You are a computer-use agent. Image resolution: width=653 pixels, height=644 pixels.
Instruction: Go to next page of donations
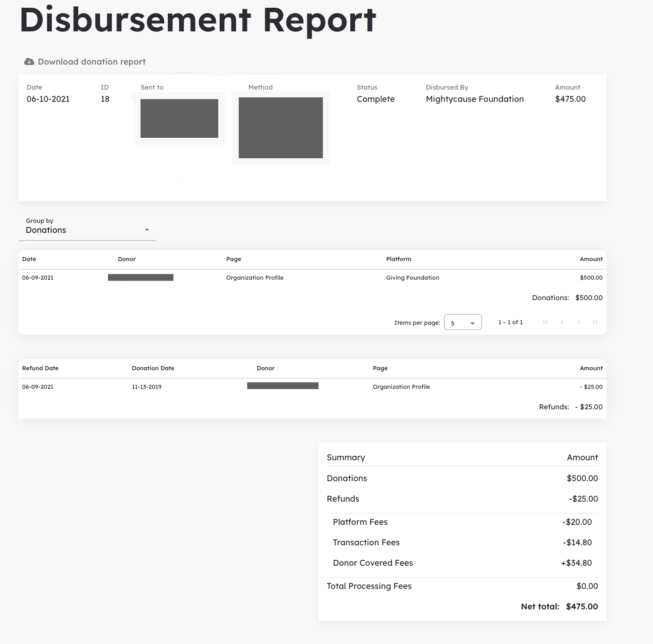(578, 322)
